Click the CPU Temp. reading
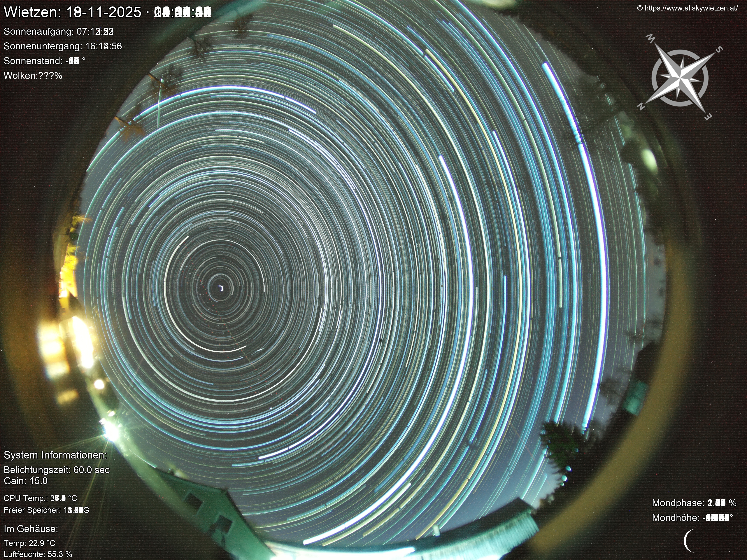The height and width of the screenshot is (560, 747). (x=41, y=498)
